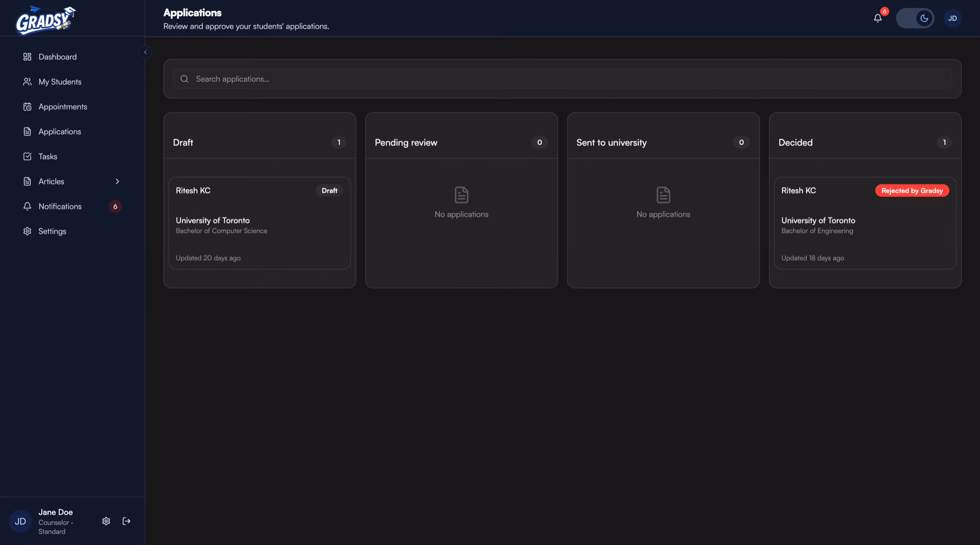The width and height of the screenshot is (980, 545).
Task: Click the Sent to university count badge
Action: click(x=741, y=142)
